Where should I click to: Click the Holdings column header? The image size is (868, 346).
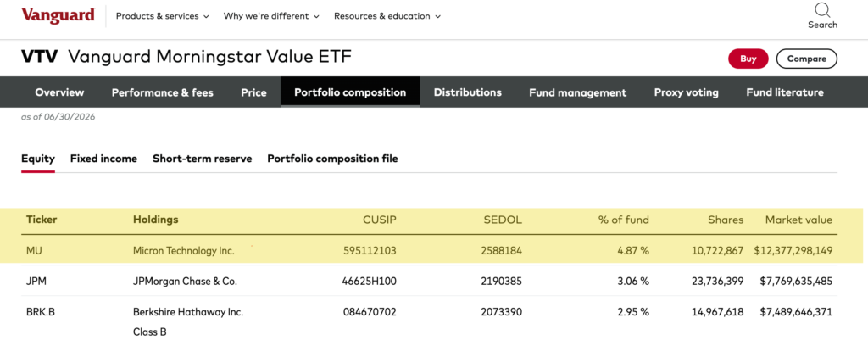(156, 220)
